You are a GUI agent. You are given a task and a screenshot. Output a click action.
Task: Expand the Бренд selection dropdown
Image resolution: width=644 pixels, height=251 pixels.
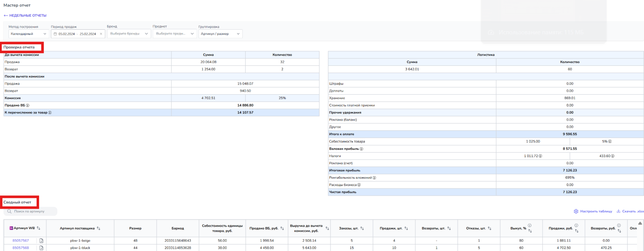[x=128, y=34]
